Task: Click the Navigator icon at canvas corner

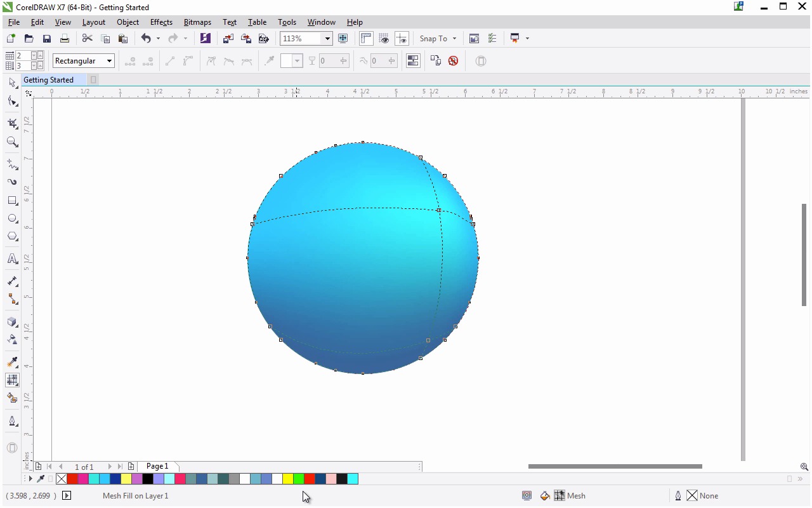Action: pos(804,467)
